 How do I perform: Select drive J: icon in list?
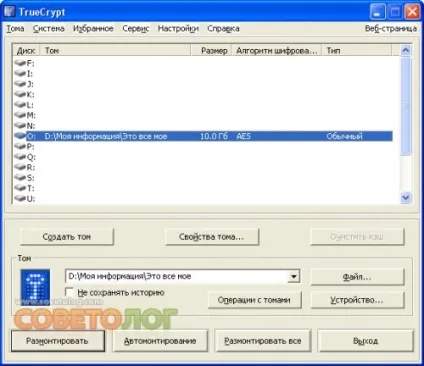coord(20,84)
